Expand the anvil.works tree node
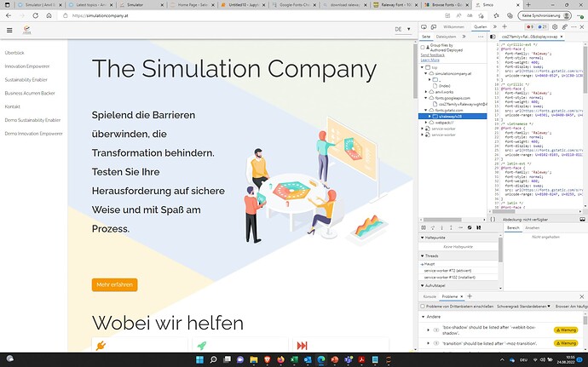 pos(426,92)
